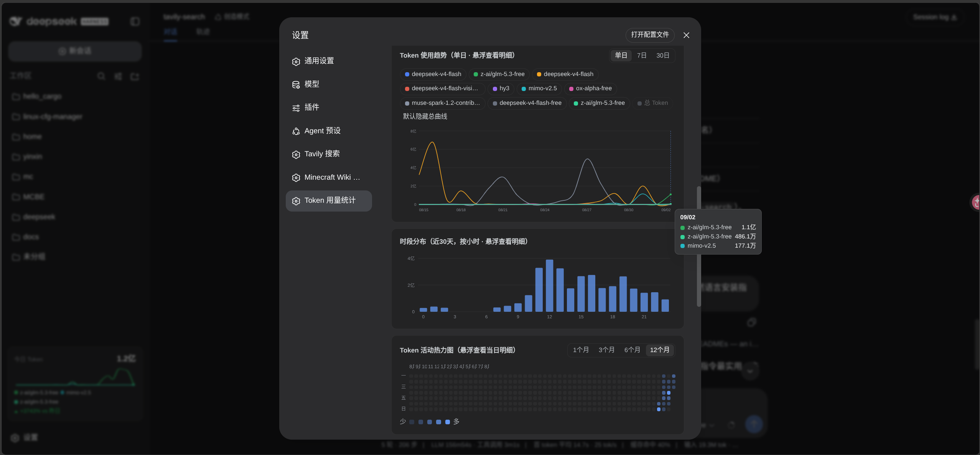Select the Token 用量统计 section
980x455 pixels.
(x=329, y=201)
